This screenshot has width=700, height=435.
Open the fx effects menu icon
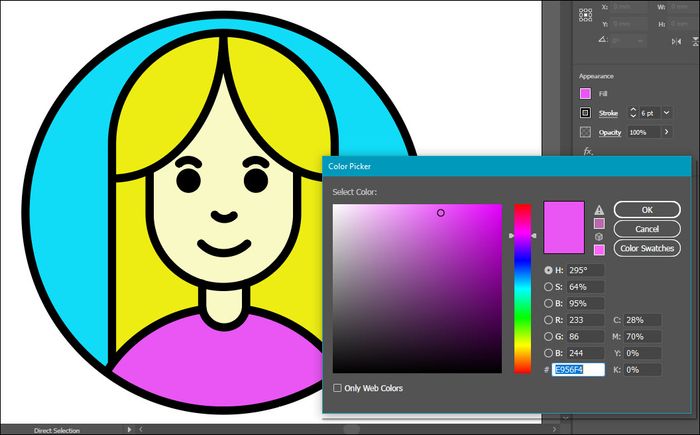(588, 151)
